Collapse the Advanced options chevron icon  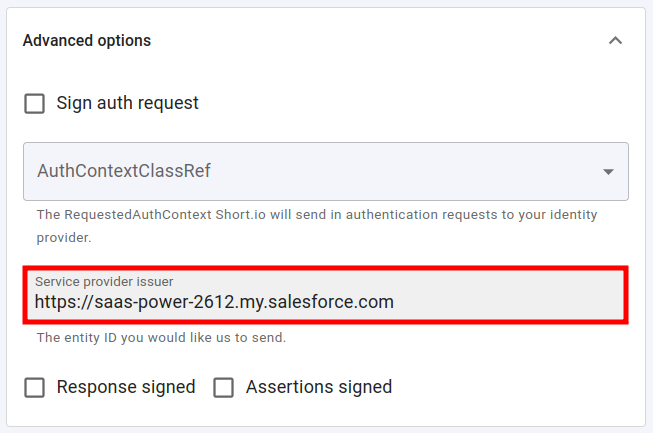click(x=616, y=41)
